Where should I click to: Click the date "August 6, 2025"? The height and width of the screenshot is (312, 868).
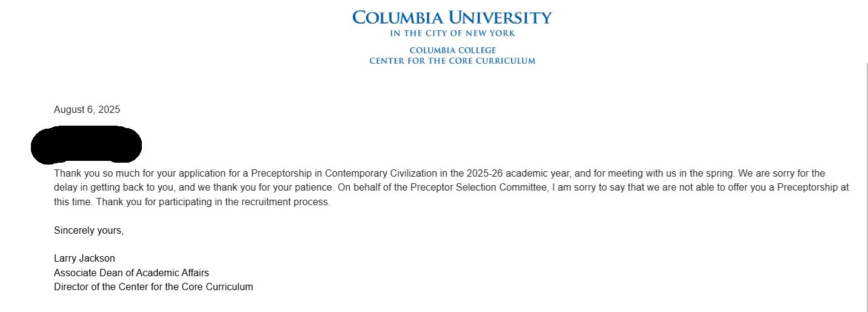(x=87, y=110)
